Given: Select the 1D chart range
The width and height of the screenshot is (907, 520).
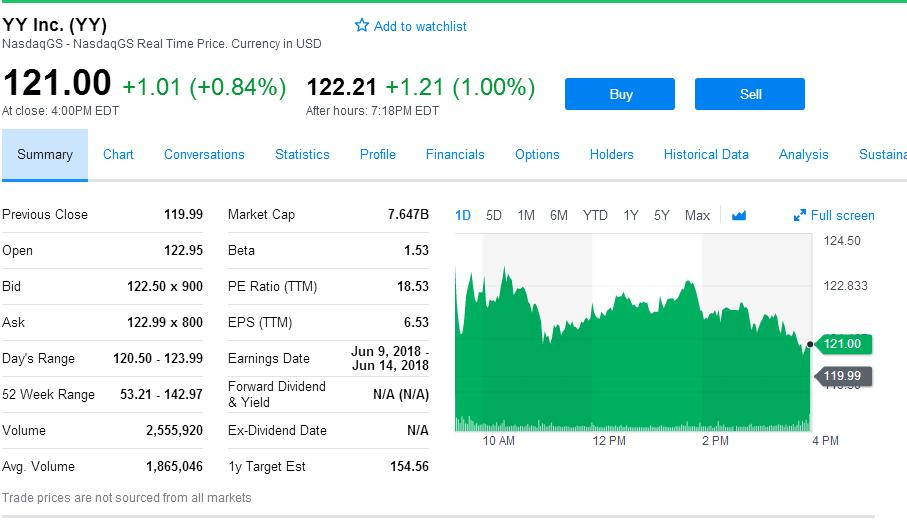Looking at the screenshot, I should (x=463, y=215).
